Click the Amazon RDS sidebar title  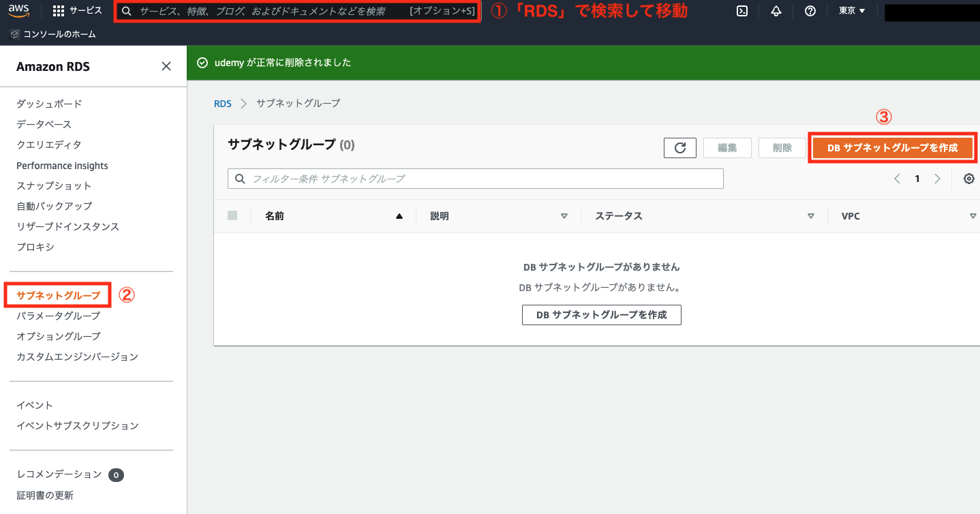(53, 67)
